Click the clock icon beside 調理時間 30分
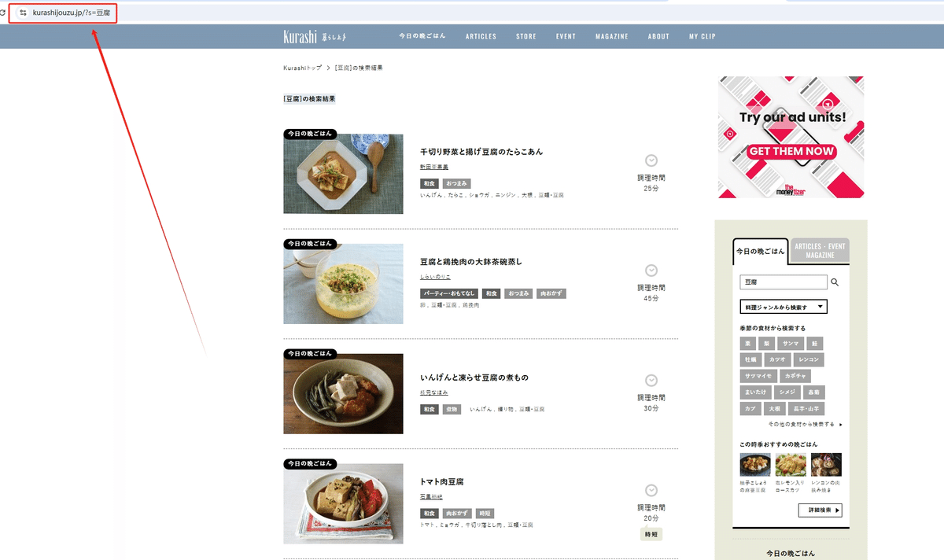 point(651,381)
